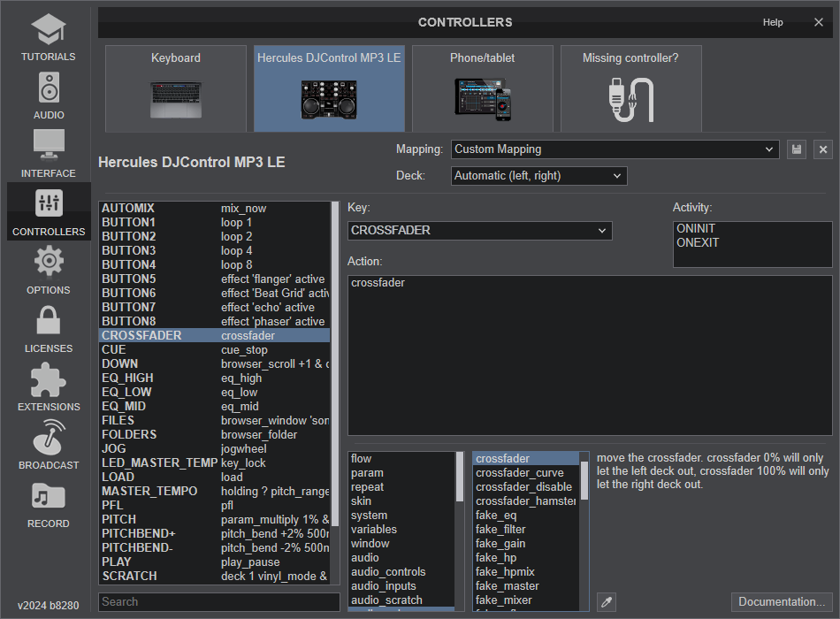The height and width of the screenshot is (619, 840).
Task: Open the Tutorials section
Action: (49, 37)
